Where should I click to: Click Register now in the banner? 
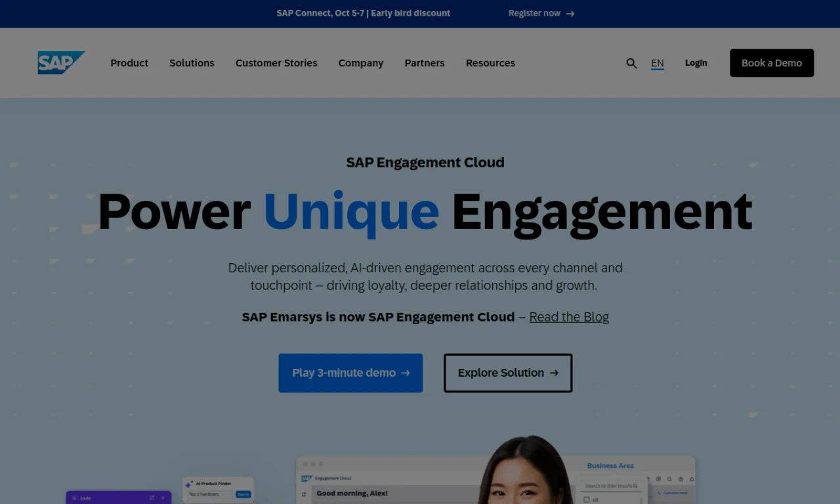point(541,13)
